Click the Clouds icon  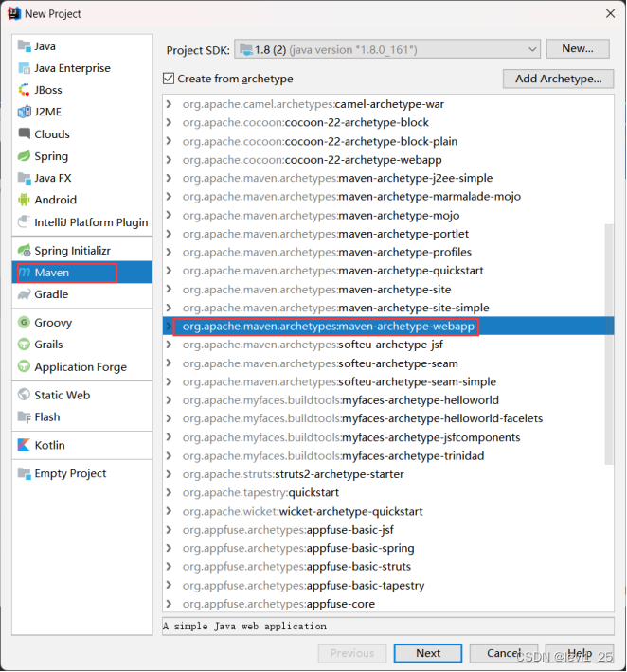[24, 133]
